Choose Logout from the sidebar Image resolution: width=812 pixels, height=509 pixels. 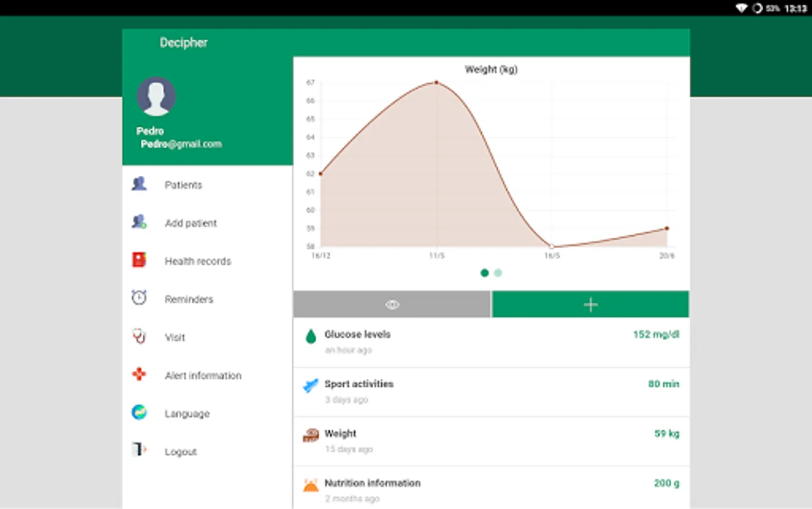[208, 451]
